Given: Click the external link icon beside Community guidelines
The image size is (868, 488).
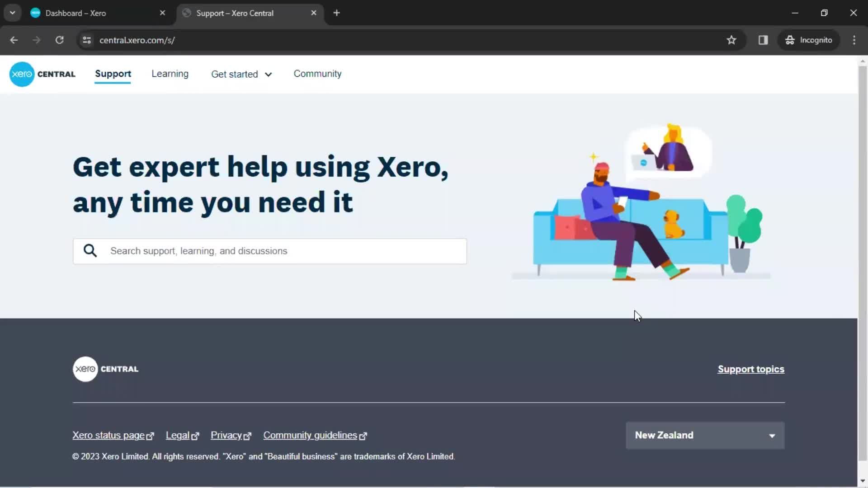Looking at the screenshot, I should point(363,436).
